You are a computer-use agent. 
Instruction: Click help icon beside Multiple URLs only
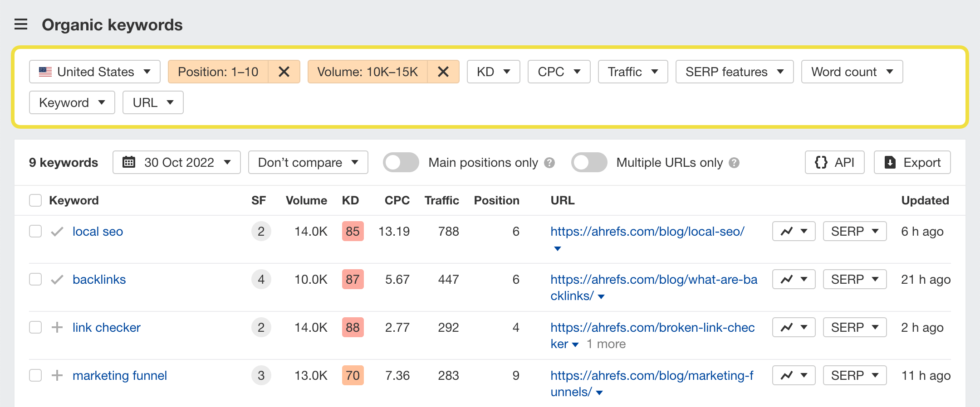734,163
